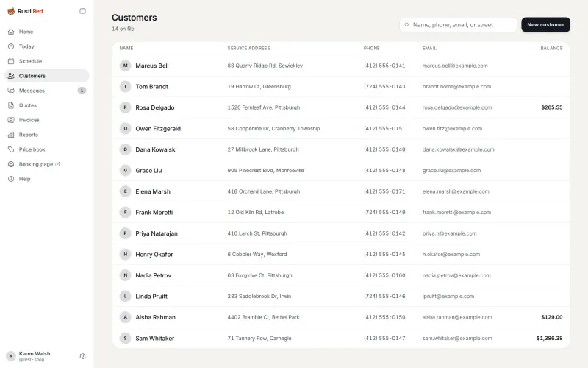Screen dimensions: 588x368
Task: Click Marcus Bell's M avatar
Action: coord(125,66)
